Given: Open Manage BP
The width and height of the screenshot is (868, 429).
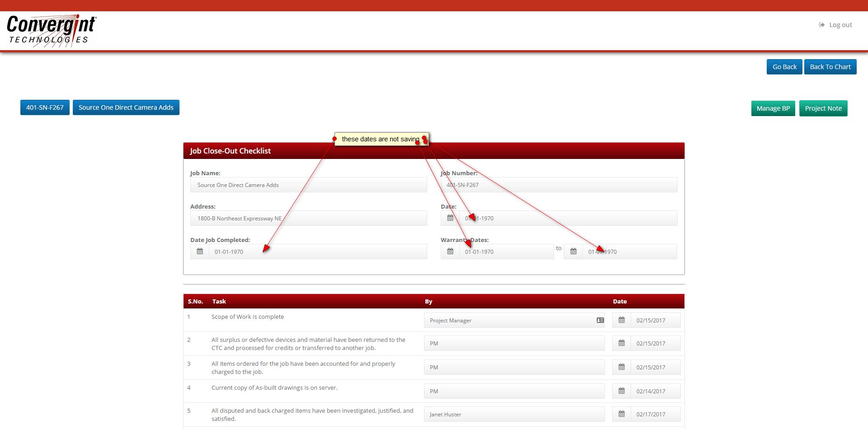Looking at the screenshot, I should [773, 108].
